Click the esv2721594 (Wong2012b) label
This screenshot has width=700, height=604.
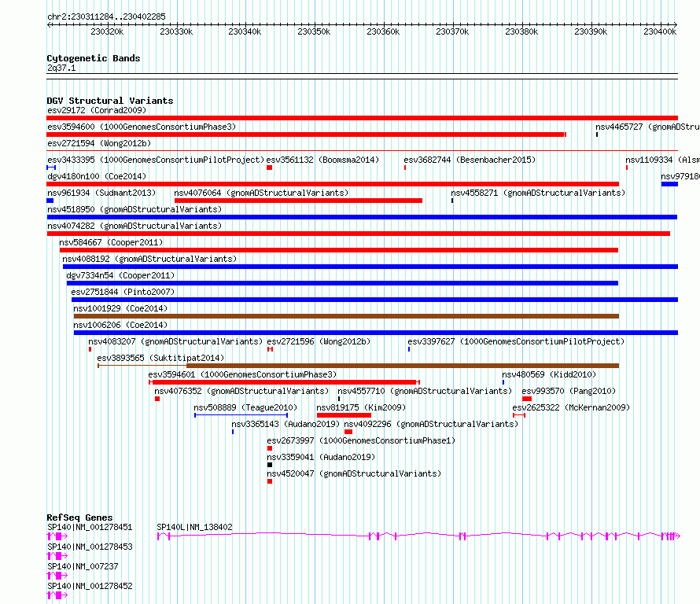(99, 143)
